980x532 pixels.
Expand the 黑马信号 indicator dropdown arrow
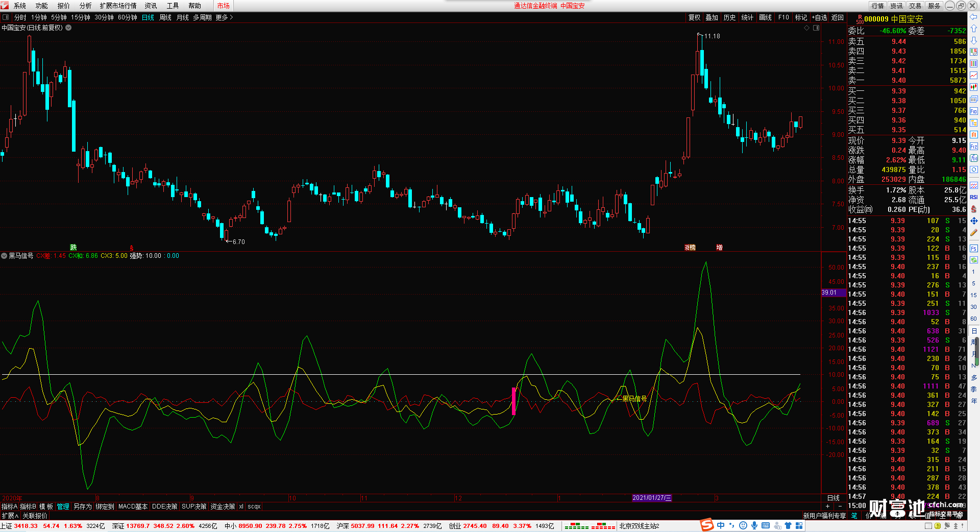(4, 256)
